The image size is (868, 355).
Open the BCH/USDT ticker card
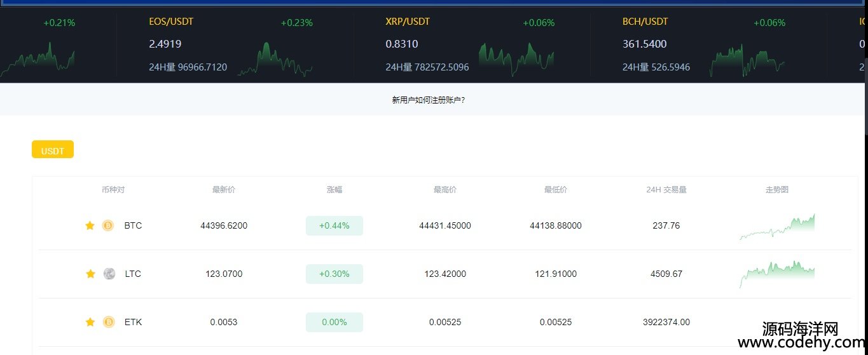(x=708, y=46)
